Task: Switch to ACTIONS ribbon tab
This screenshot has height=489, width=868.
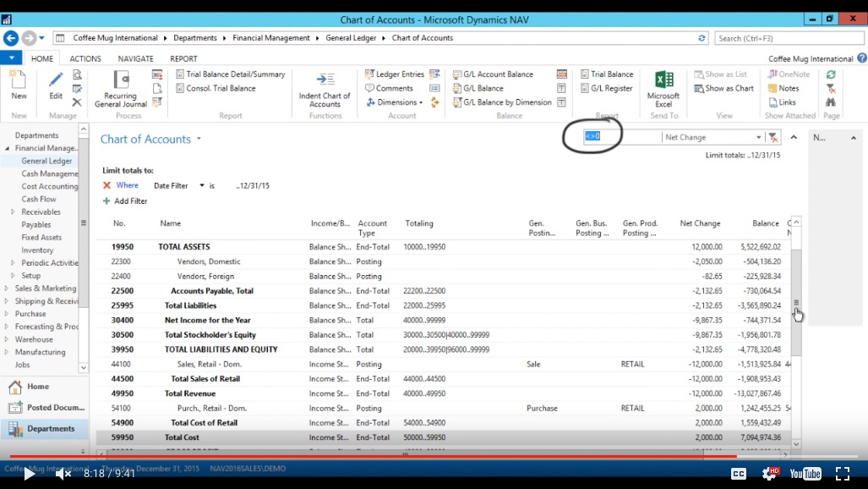Action: 85,58
